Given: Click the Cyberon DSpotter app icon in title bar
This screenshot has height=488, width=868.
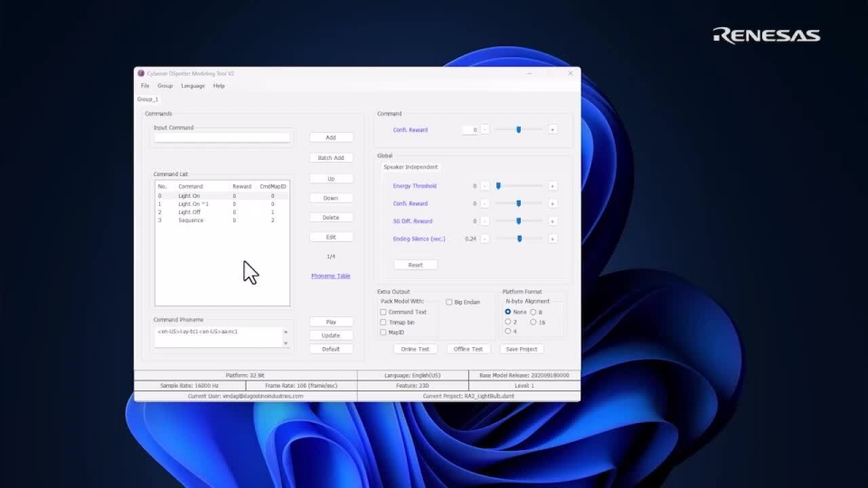Looking at the screenshot, I should [x=141, y=73].
